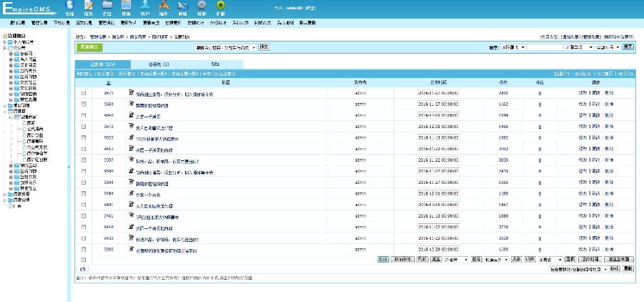The height and width of the screenshot is (302, 644).
Task: Click the document icon in row 9433
Action: tap(132, 237)
